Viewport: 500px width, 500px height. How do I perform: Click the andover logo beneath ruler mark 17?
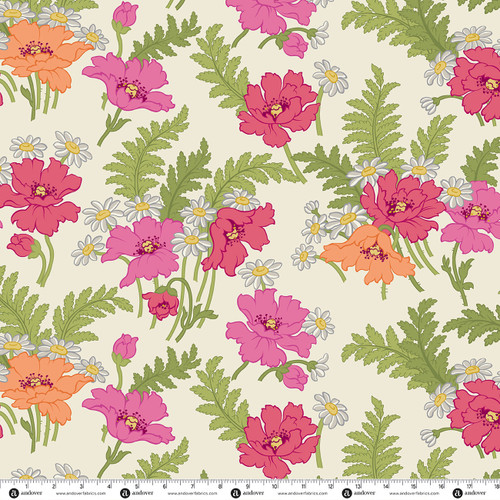(470, 493)
